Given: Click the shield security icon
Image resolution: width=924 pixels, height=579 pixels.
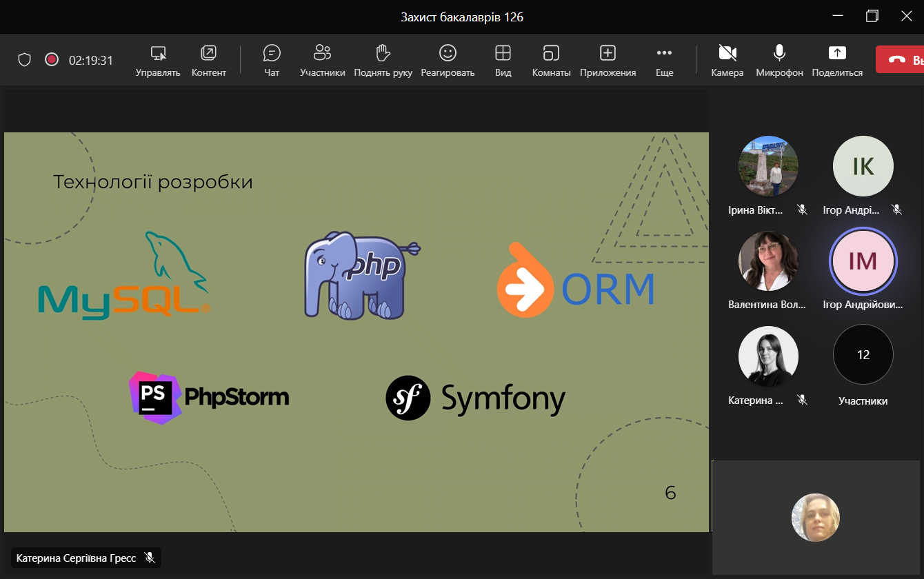Looking at the screenshot, I should click(25, 60).
